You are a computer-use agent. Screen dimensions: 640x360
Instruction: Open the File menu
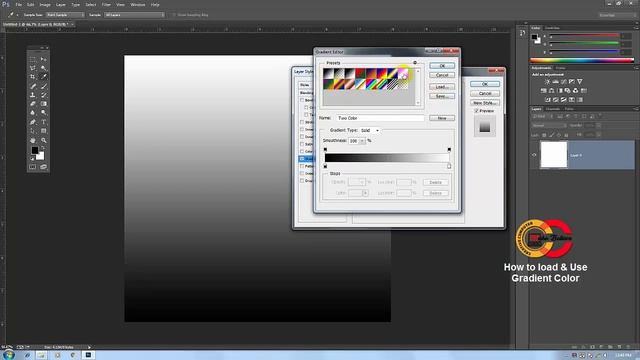coord(18,4)
